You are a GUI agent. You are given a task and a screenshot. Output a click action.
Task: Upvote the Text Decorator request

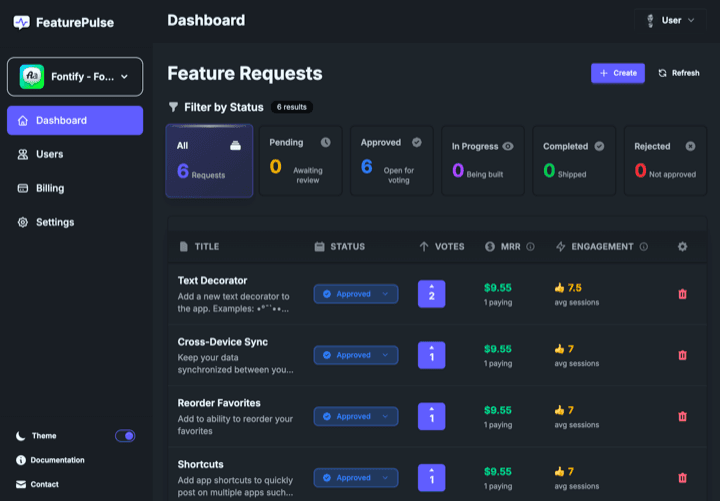click(x=432, y=294)
